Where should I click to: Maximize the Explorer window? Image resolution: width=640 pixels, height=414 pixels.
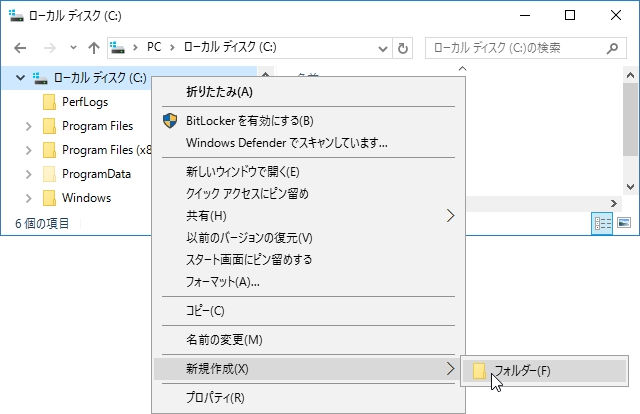(x=570, y=16)
